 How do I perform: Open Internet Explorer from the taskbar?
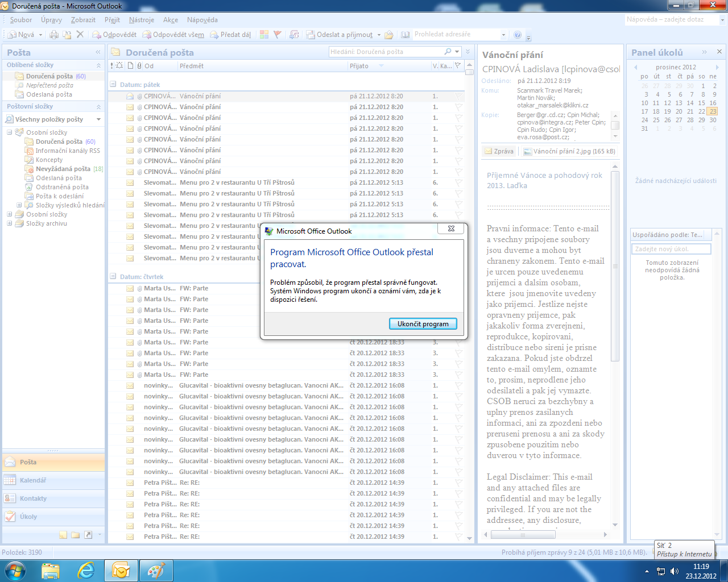point(86,571)
